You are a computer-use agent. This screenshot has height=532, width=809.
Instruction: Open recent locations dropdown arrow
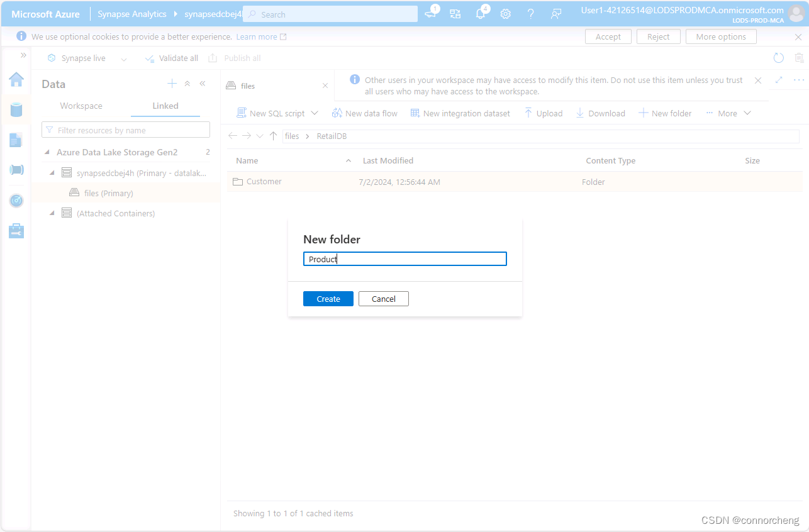tap(260, 136)
